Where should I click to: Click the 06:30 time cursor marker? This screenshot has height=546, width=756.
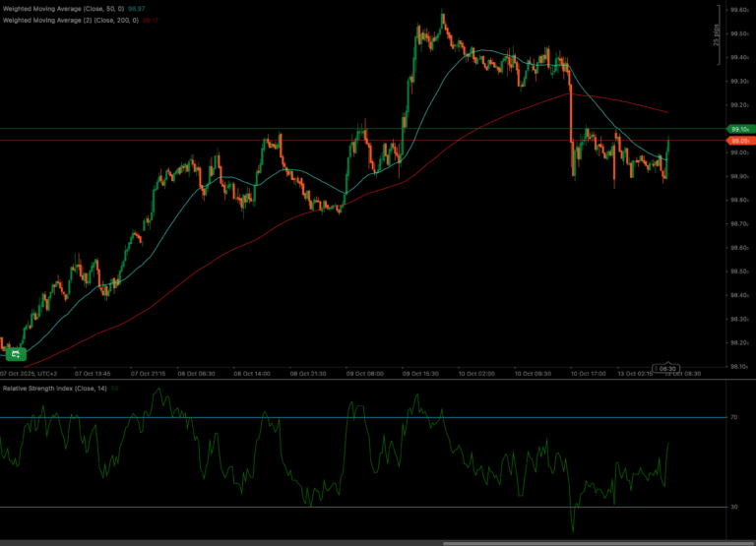point(667,368)
